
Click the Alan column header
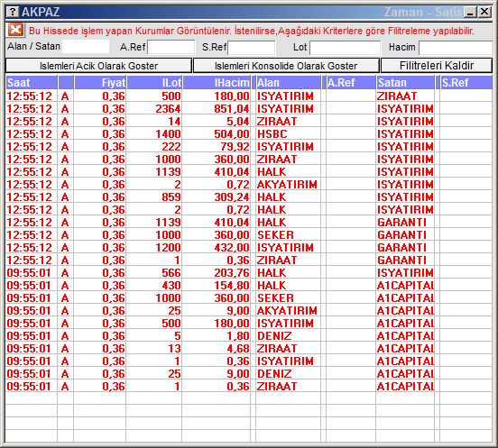click(289, 83)
